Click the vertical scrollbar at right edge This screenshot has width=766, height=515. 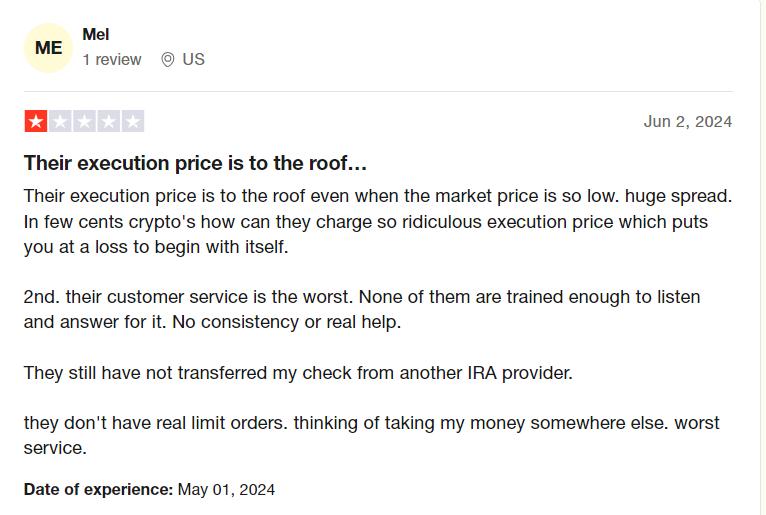coord(761,258)
